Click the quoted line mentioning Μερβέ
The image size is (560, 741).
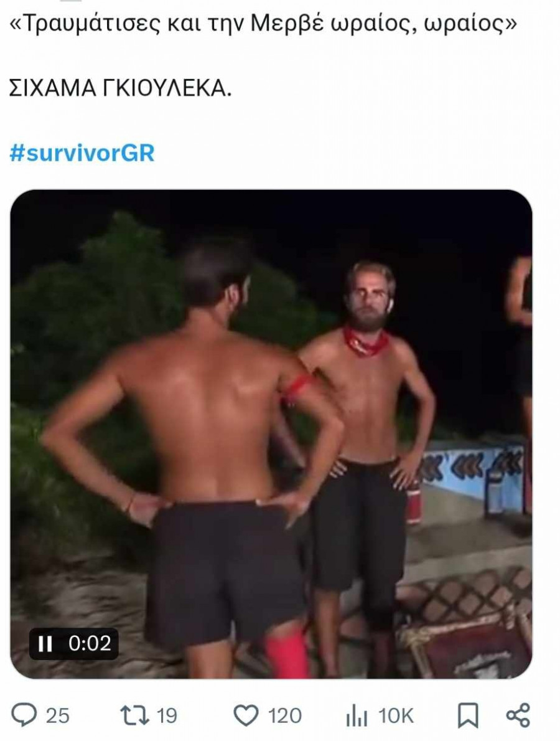tap(263, 23)
